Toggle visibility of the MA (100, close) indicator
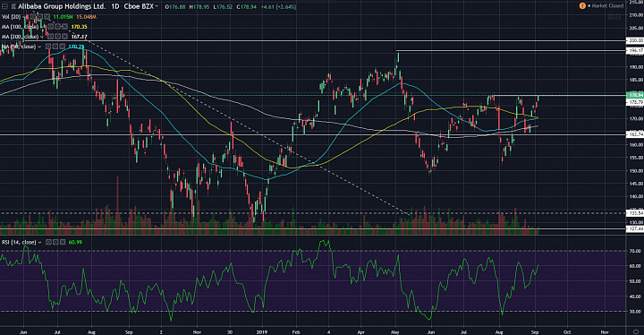 click(x=50, y=27)
